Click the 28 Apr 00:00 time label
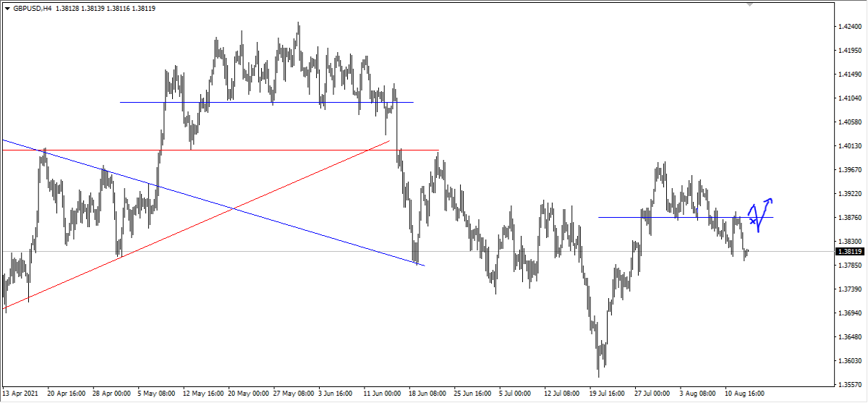 [x=111, y=394]
